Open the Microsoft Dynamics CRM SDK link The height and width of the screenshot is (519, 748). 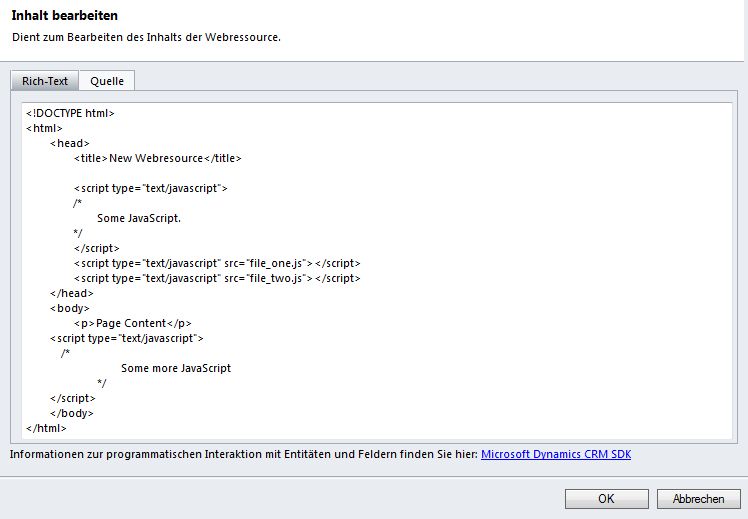[x=556, y=454]
